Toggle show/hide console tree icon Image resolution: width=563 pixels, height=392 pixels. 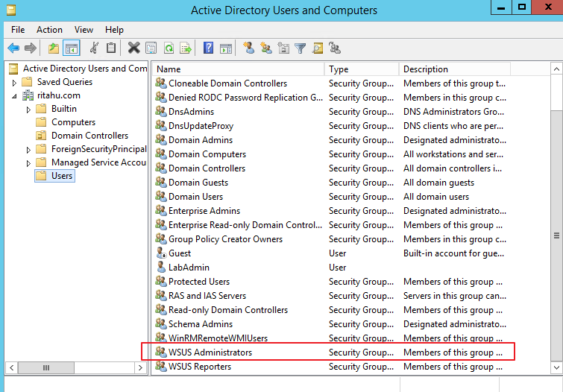click(x=71, y=48)
